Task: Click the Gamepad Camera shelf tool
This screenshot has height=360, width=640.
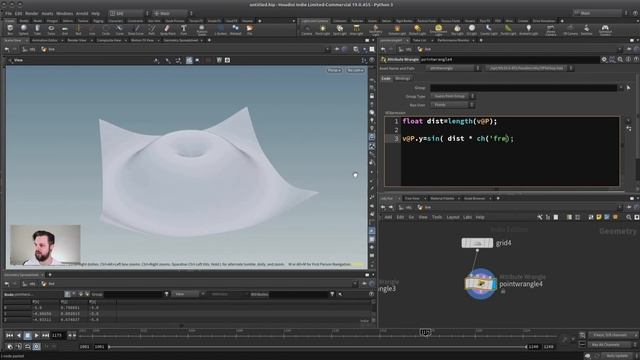Action: (x=605, y=30)
